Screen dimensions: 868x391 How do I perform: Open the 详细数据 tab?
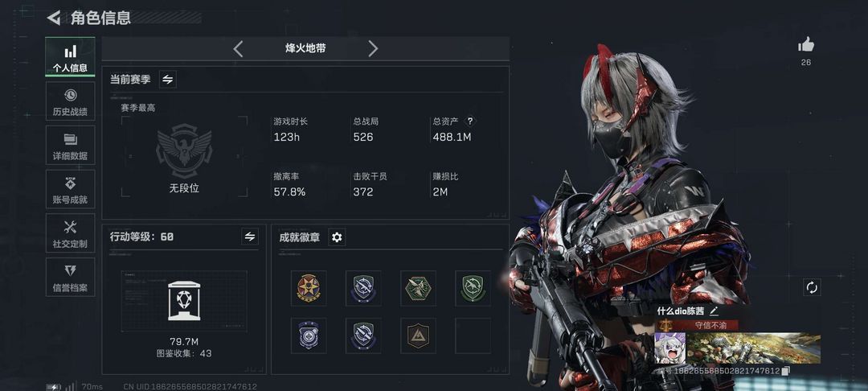pyautogui.click(x=70, y=146)
